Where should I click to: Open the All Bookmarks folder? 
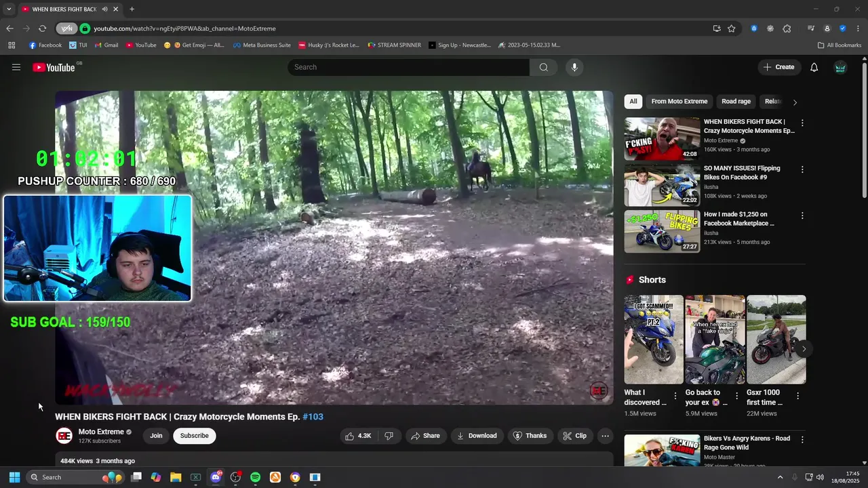pyautogui.click(x=840, y=45)
